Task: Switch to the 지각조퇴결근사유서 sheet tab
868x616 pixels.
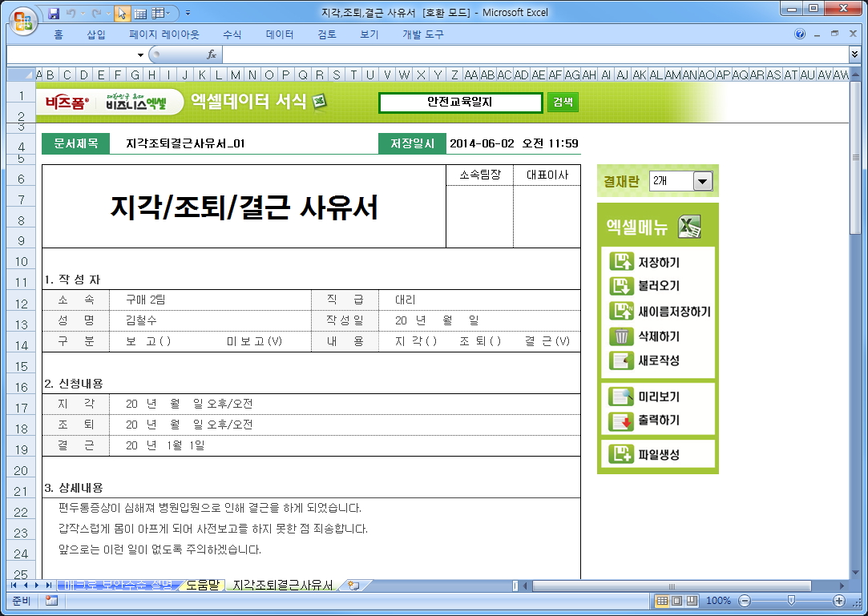Action: 282,585
